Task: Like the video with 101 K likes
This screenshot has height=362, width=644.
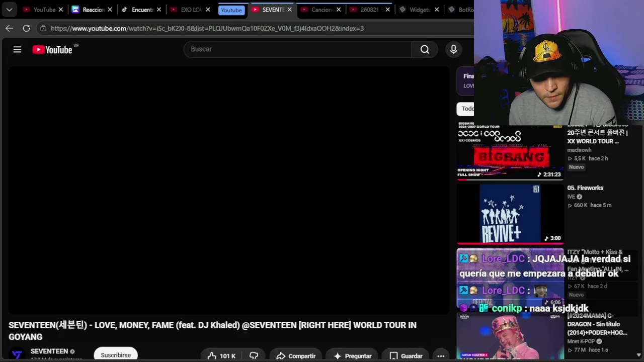Action: point(221,355)
